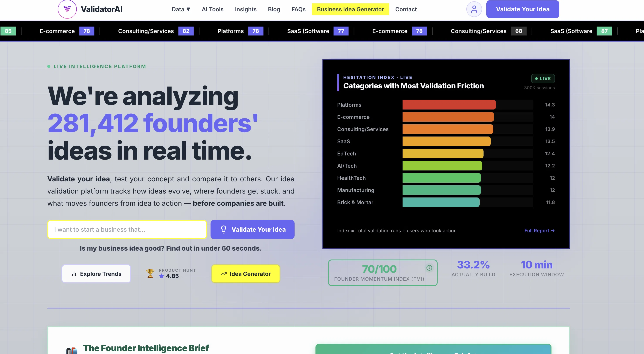Viewport: 644px width, 354px height.
Task: Go to the Insights page
Action: (246, 9)
